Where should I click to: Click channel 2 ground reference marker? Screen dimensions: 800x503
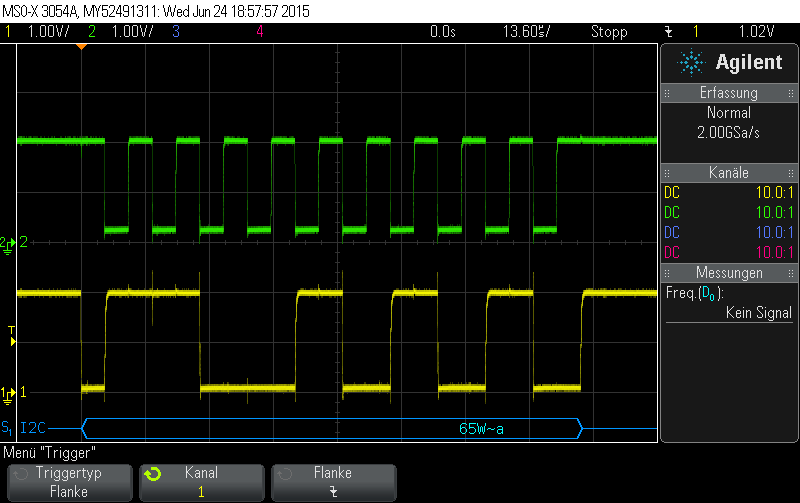point(8,244)
